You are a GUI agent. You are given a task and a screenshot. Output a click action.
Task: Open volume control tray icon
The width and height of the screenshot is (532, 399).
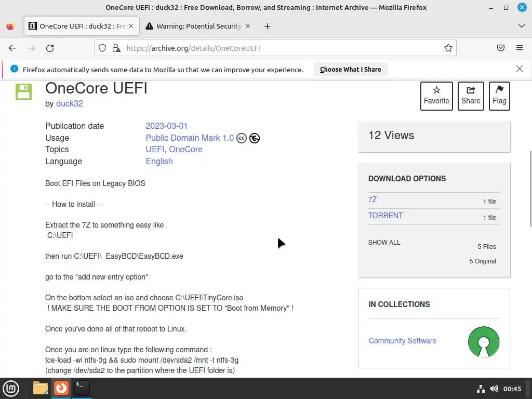click(x=495, y=389)
